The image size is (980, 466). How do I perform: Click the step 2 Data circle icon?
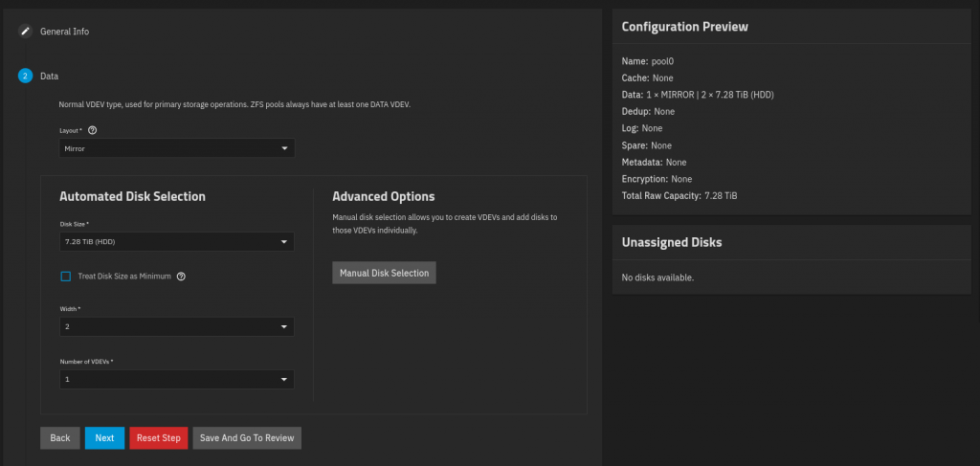pyautogui.click(x=25, y=76)
